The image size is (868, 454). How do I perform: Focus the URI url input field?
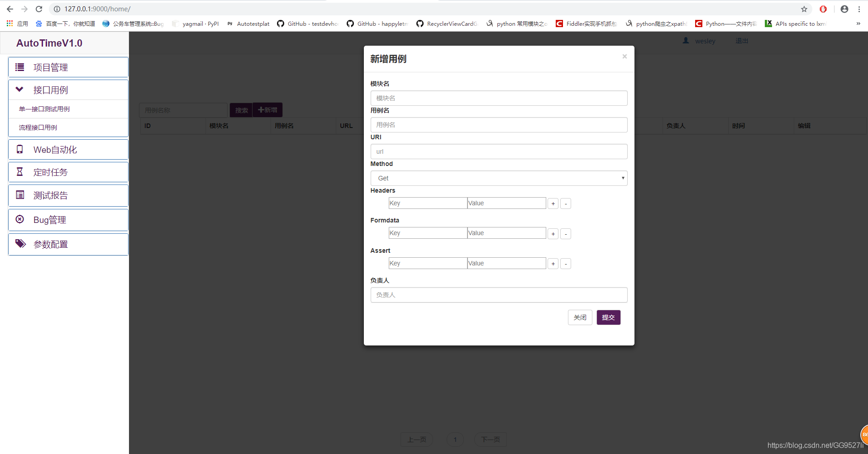click(499, 151)
